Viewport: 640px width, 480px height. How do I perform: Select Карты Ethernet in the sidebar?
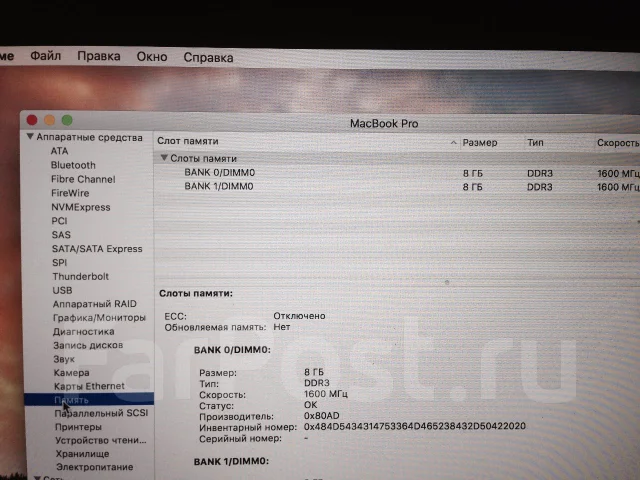click(x=89, y=386)
